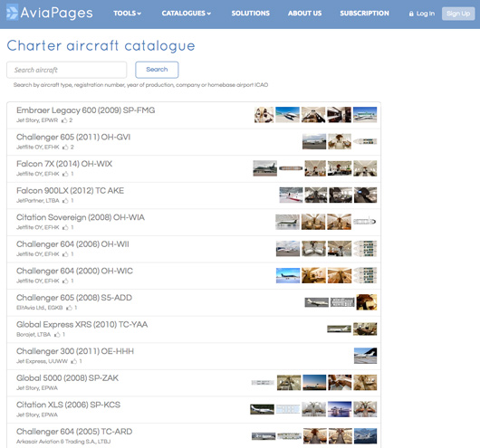Image resolution: width=480 pixels, height=448 pixels.
Task: View first thumbnail of Embraer Legacy 600
Action: click(264, 115)
